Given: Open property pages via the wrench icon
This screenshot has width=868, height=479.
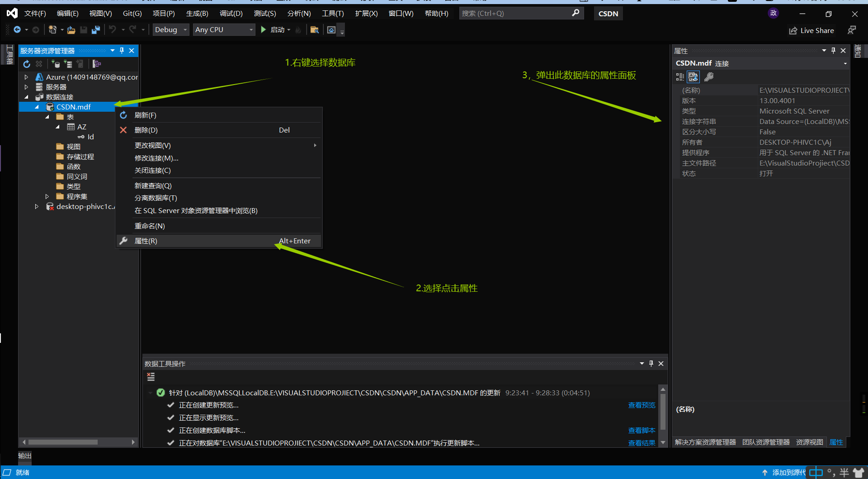Looking at the screenshot, I should point(708,77).
